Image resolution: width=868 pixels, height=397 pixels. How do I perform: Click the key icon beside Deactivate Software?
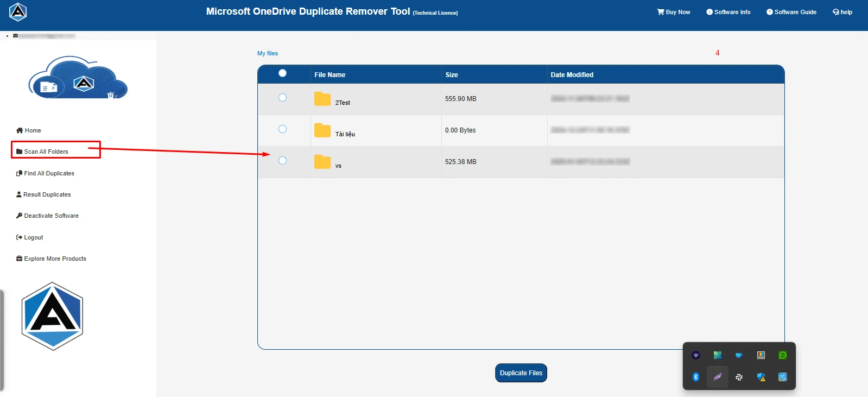pyautogui.click(x=20, y=216)
